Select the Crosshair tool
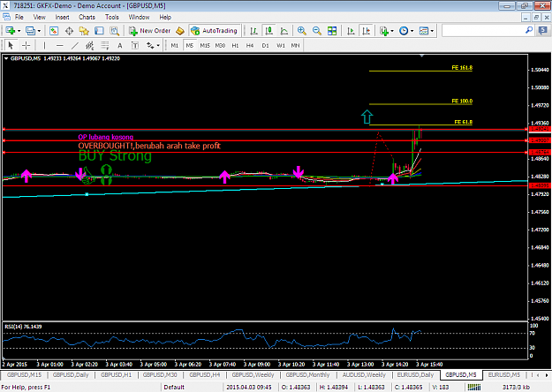The width and height of the screenshot is (552, 392). [x=26, y=45]
